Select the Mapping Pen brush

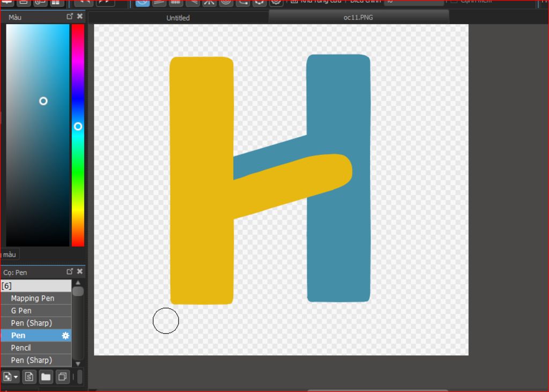tap(36, 299)
